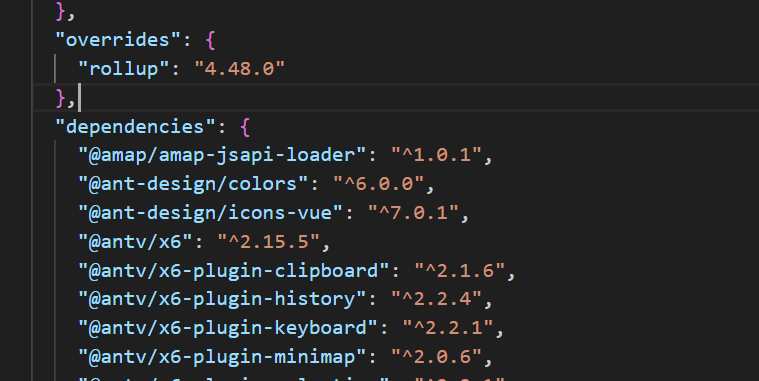Click "@antv/x6-plugin-history" package name
The image size is (759, 381).
click(223, 299)
